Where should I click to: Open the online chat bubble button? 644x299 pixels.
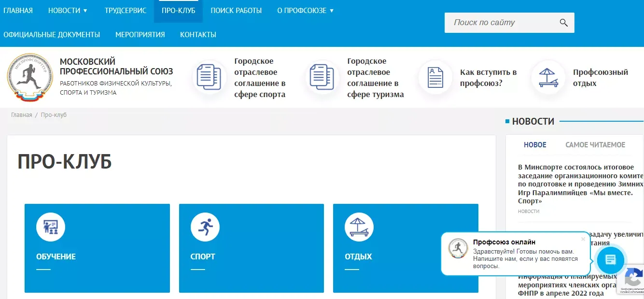tap(611, 260)
